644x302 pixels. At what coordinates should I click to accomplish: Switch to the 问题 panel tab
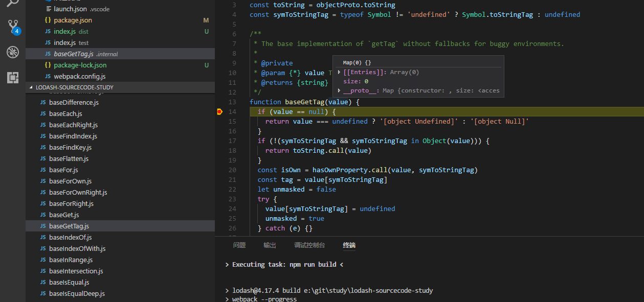(x=239, y=245)
